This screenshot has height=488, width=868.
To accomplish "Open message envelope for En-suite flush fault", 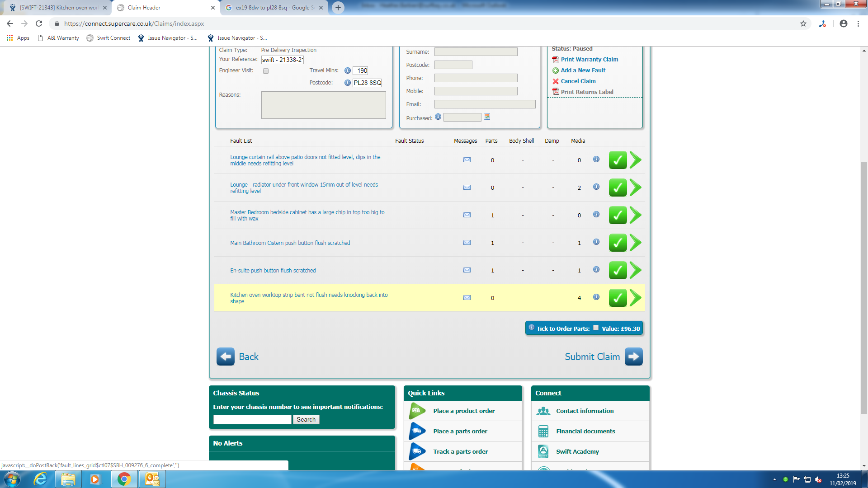I will [x=467, y=270].
